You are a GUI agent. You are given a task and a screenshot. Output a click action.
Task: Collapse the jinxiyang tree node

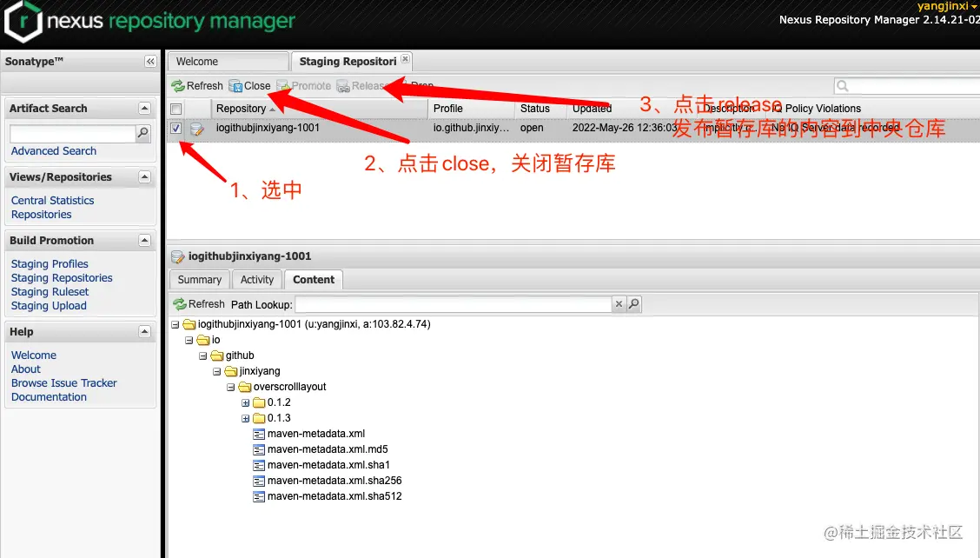pos(217,372)
